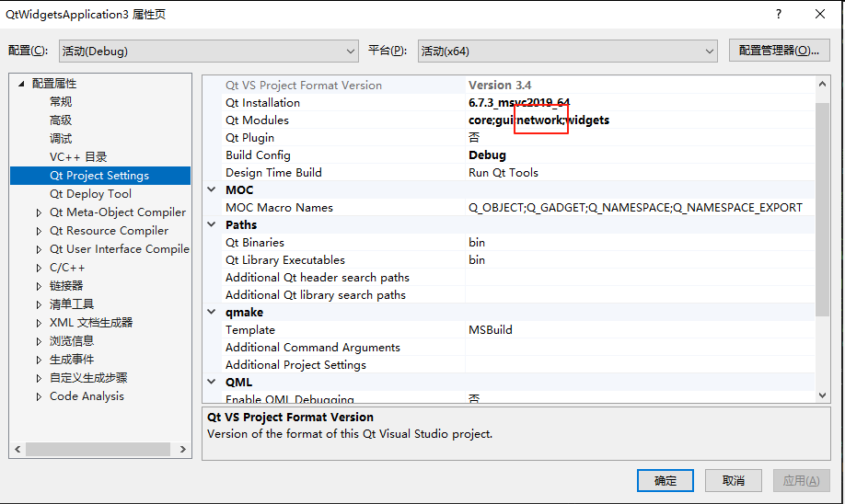Select the Code Analysis tree item
Viewport: 845px width, 504px height.
(x=87, y=396)
